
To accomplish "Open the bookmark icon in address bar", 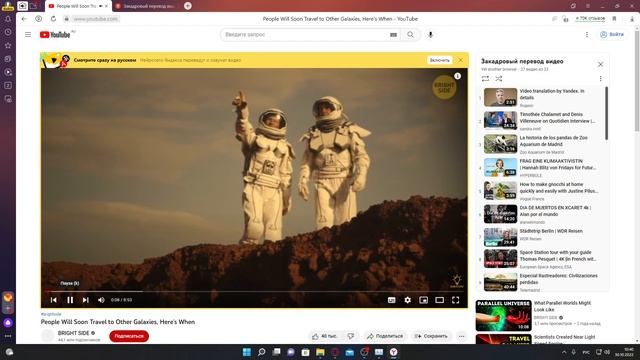I will (x=614, y=19).
